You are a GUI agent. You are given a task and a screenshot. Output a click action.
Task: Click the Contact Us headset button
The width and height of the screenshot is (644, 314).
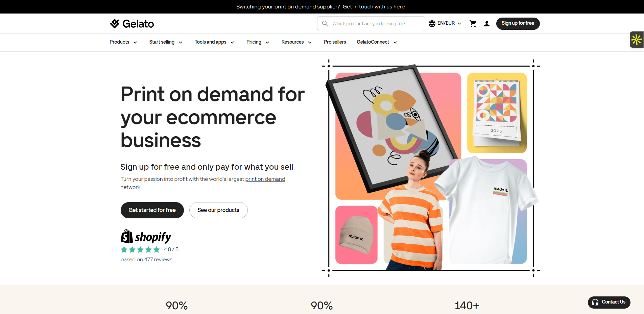[x=609, y=302]
